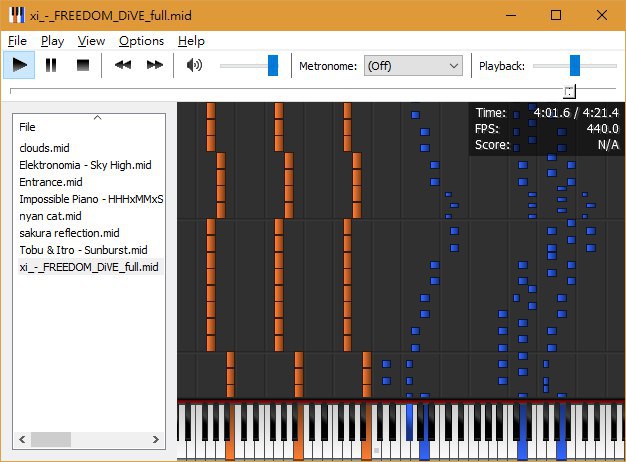
Task: Open the View menu
Action: point(91,41)
